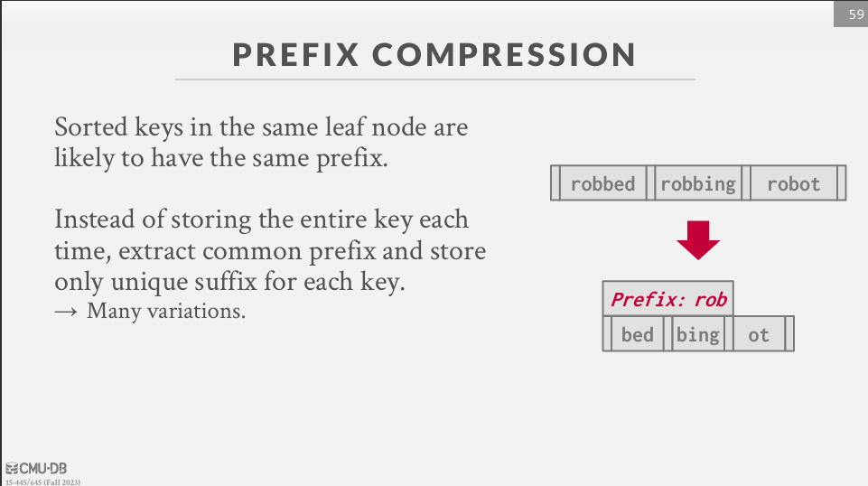Click the 'Many variations.' text
This screenshot has height=486, width=868.
pos(166,311)
